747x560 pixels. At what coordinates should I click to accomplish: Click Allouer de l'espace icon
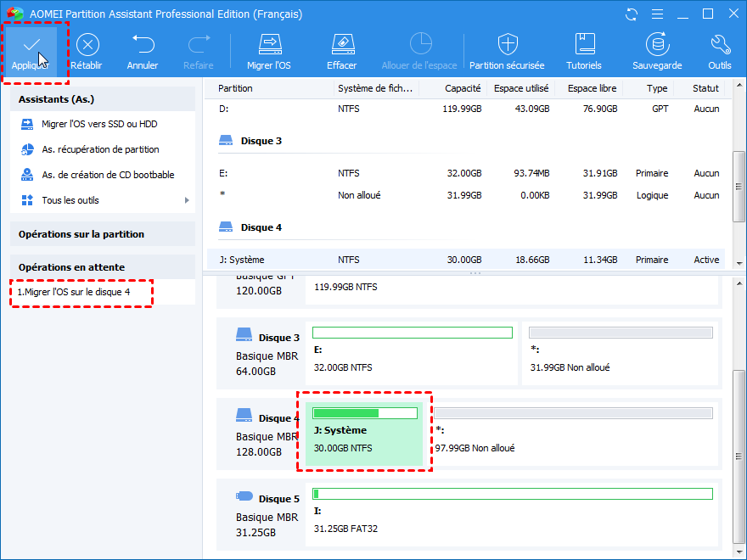coord(421,44)
